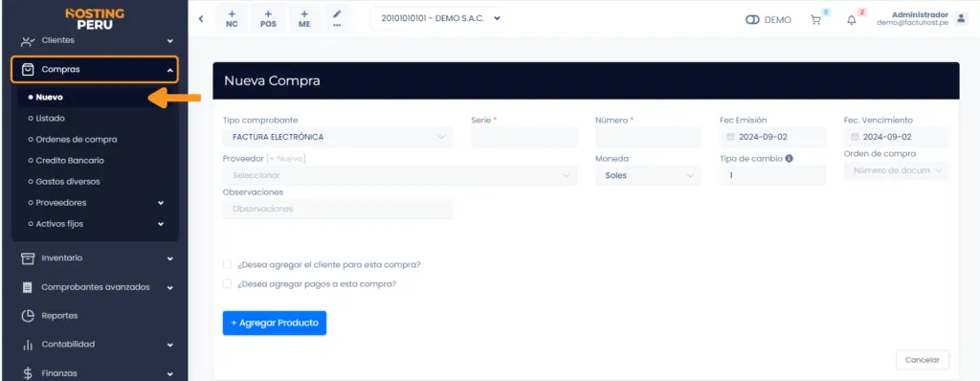Screen dimensions: 980x381
Task: Click the NC quick-create shortcut
Action: (232, 19)
